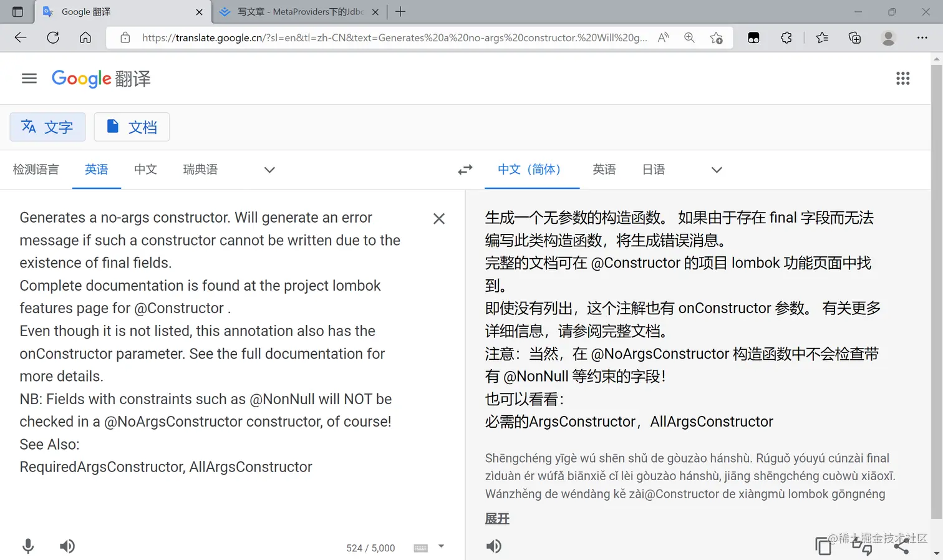Expand more source languages list
The width and height of the screenshot is (943, 560).
[269, 170]
